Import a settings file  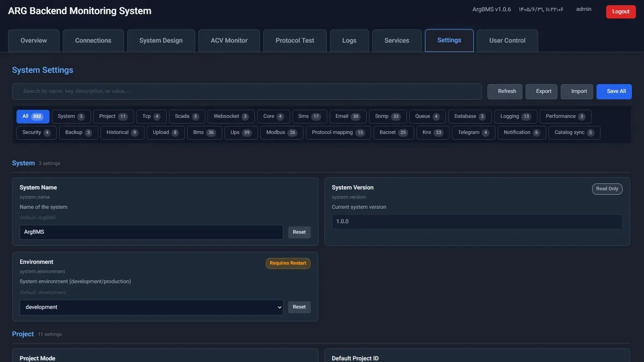pos(577,91)
